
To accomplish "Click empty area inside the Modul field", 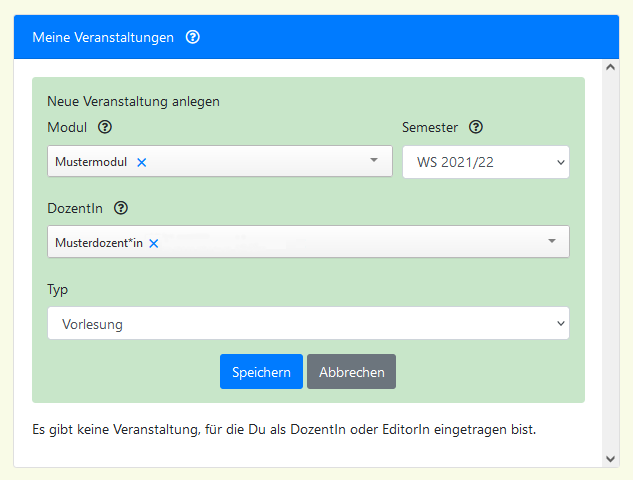I will (x=260, y=162).
